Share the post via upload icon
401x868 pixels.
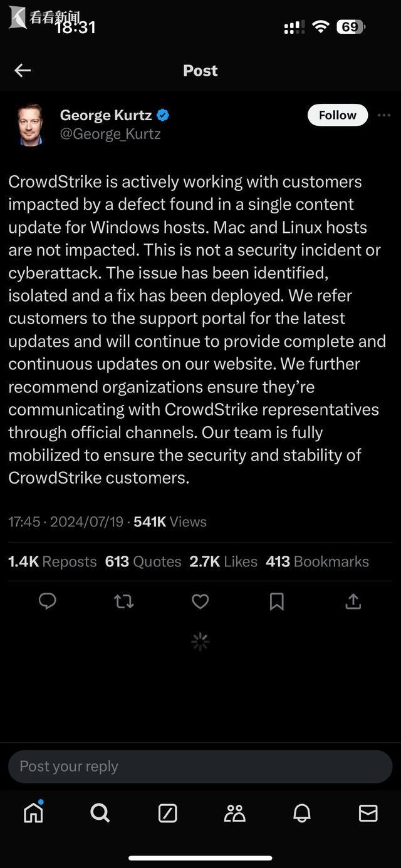[353, 601]
